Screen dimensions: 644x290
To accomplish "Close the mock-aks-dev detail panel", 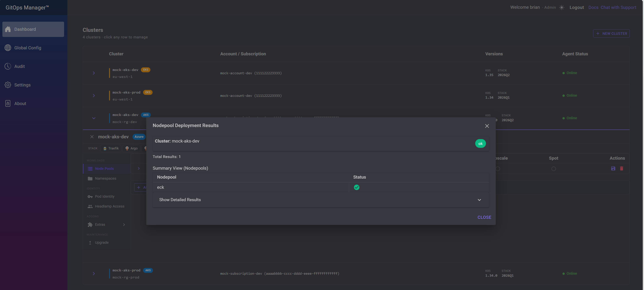I will (x=92, y=137).
